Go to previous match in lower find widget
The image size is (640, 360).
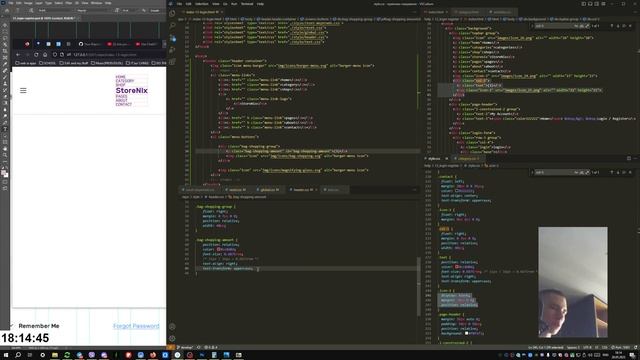(612, 173)
